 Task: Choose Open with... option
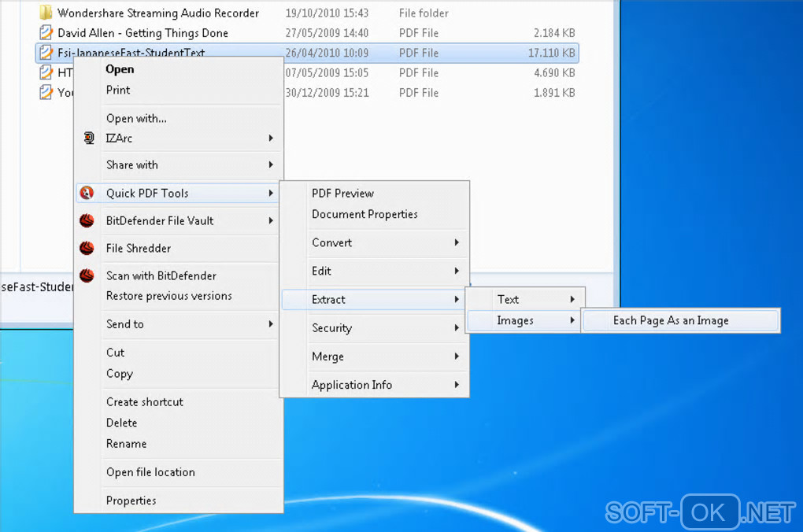click(136, 119)
